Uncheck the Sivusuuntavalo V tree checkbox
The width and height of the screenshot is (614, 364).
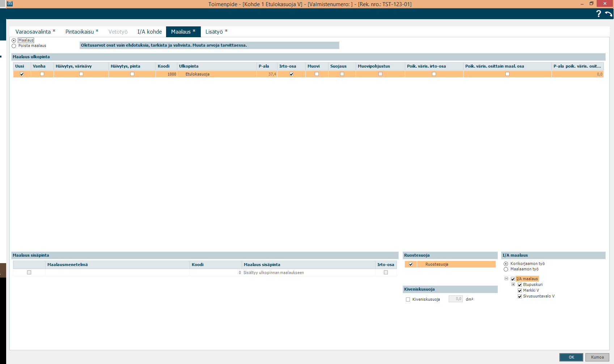pyautogui.click(x=520, y=296)
